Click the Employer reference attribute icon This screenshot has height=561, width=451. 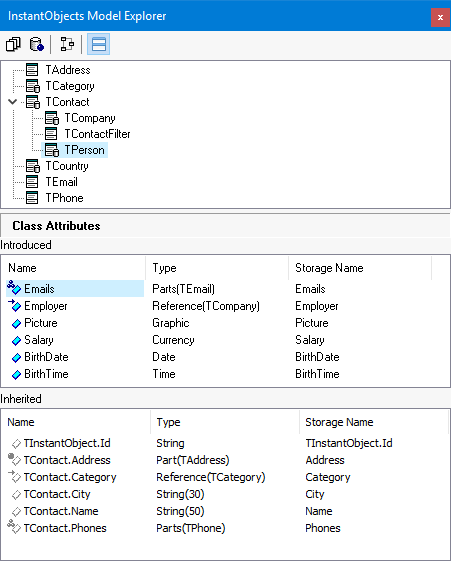[x=15, y=305]
